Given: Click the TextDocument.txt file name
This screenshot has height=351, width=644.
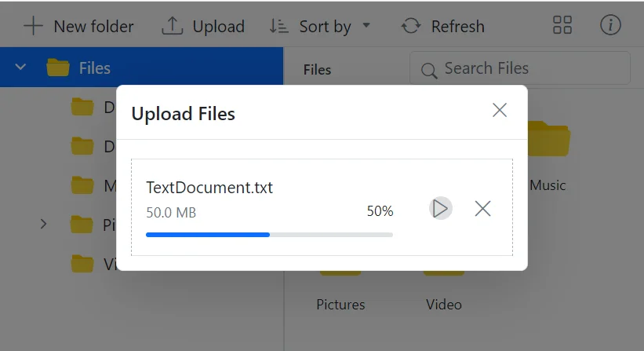Looking at the screenshot, I should coord(209,188).
